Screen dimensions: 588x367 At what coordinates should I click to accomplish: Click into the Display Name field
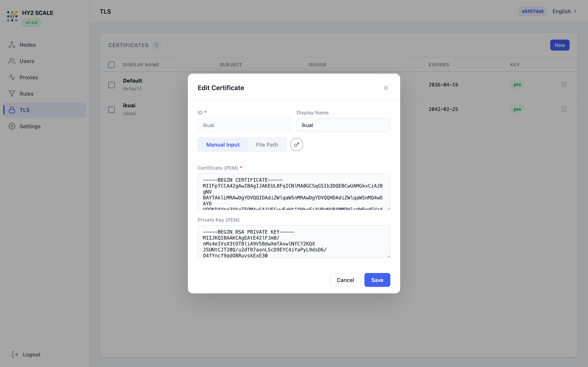pos(343,125)
